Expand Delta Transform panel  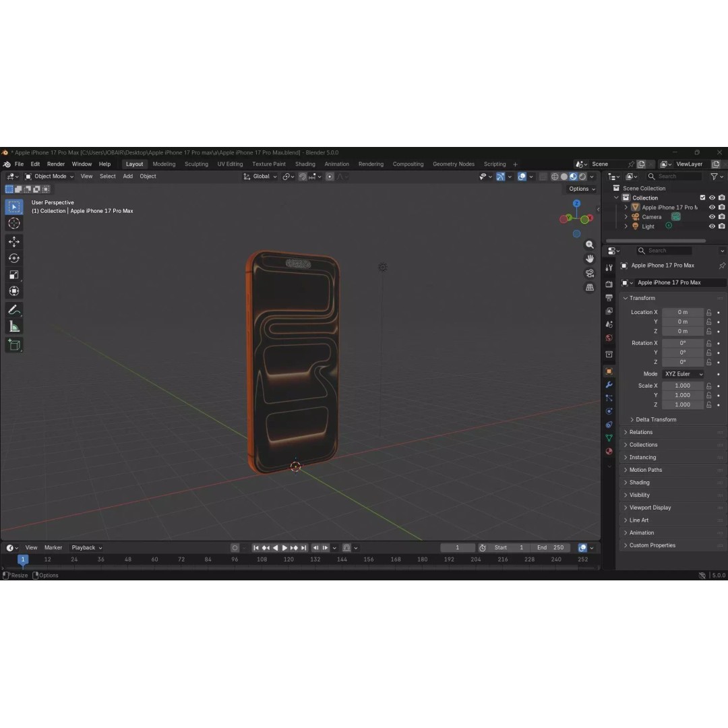tap(656, 420)
